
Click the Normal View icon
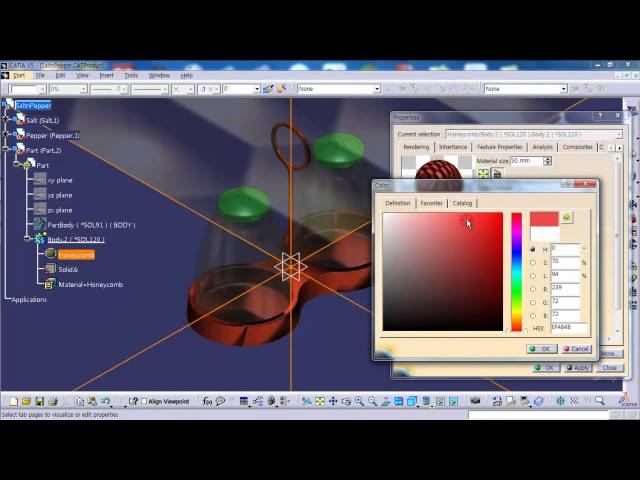tap(386, 402)
